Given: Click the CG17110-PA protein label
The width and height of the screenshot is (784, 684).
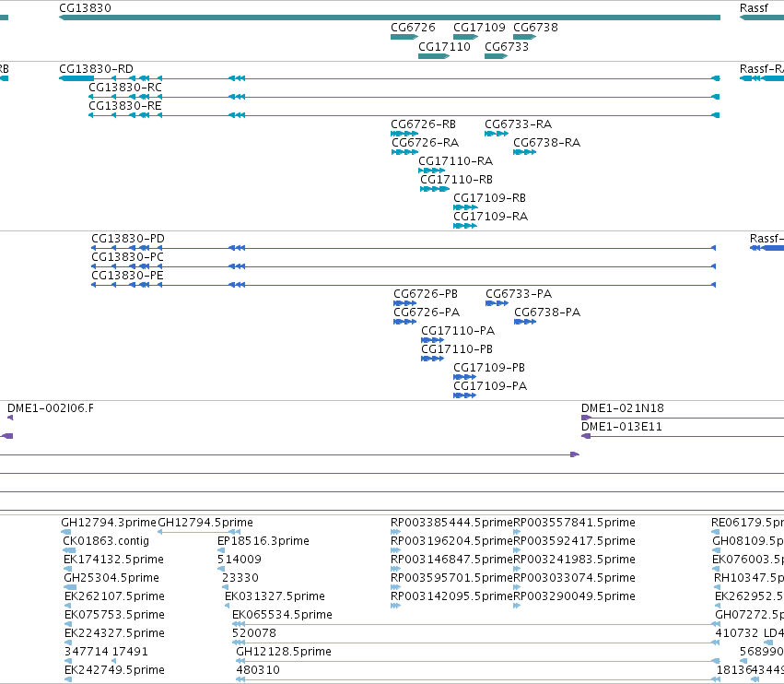Looking at the screenshot, I should [458, 331].
